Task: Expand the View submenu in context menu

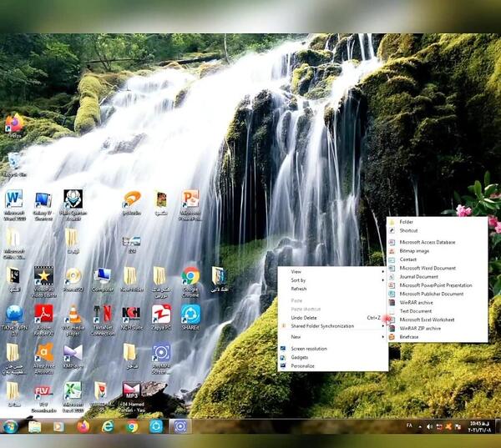Action: pos(333,271)
